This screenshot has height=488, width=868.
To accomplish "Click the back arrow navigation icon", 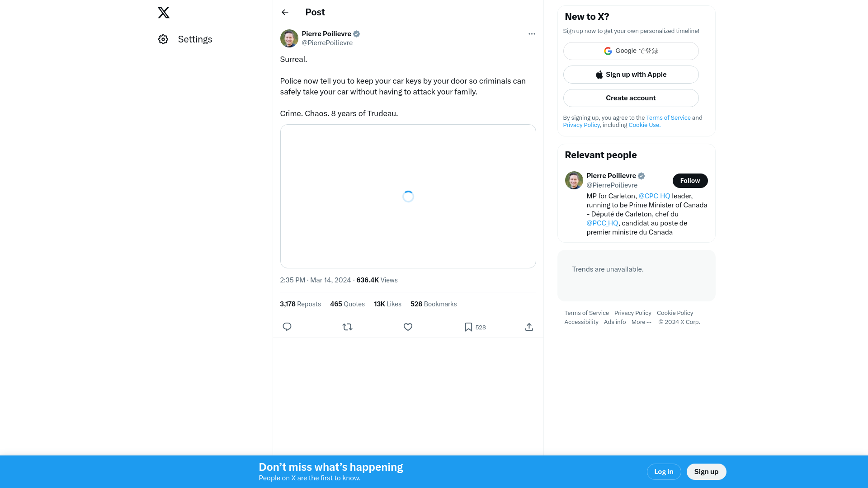I will point(285,12).
